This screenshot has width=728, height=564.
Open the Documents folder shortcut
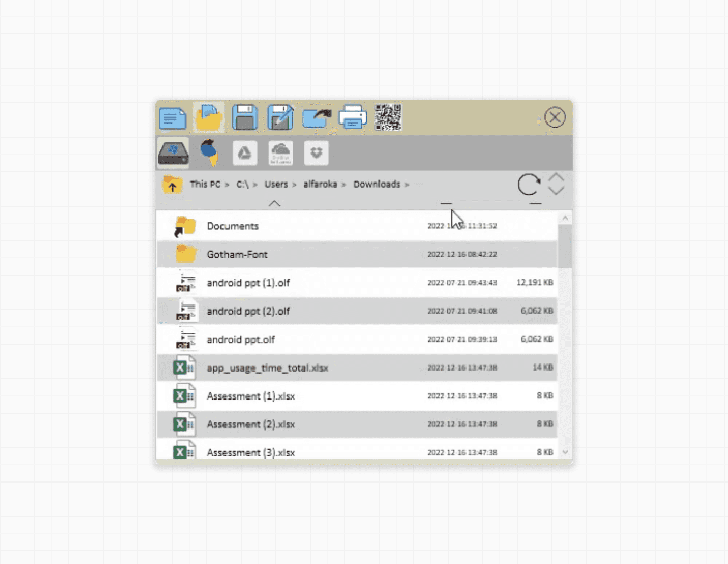(x=357, y=226)
